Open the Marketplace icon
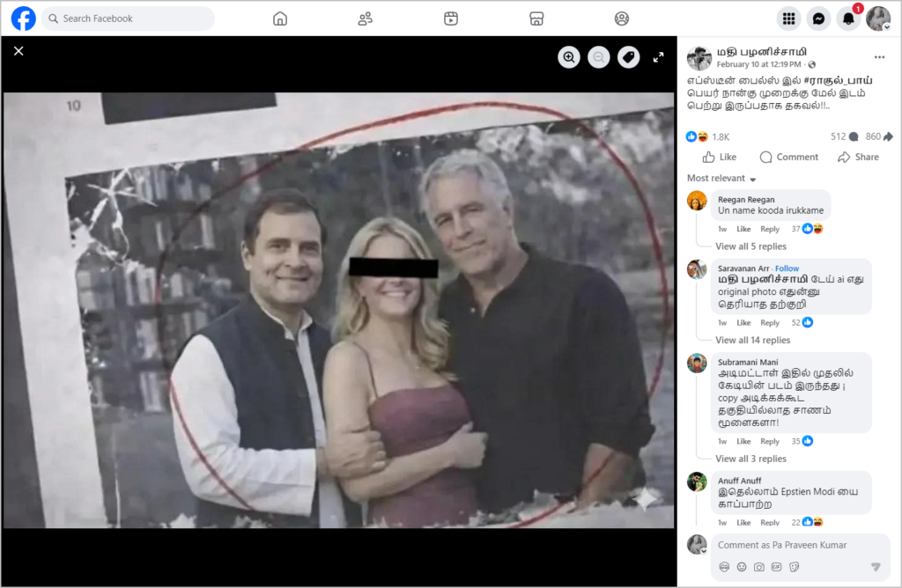The width and height of the screenshot is (902, 588). (x=536, y=18)
